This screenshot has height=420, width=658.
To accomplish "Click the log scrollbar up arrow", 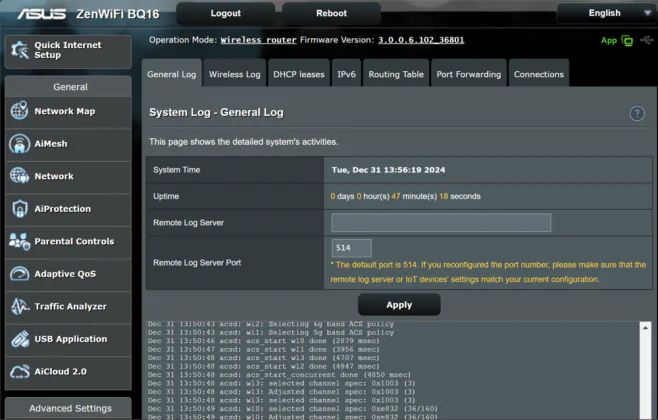I will click(645, 328).
